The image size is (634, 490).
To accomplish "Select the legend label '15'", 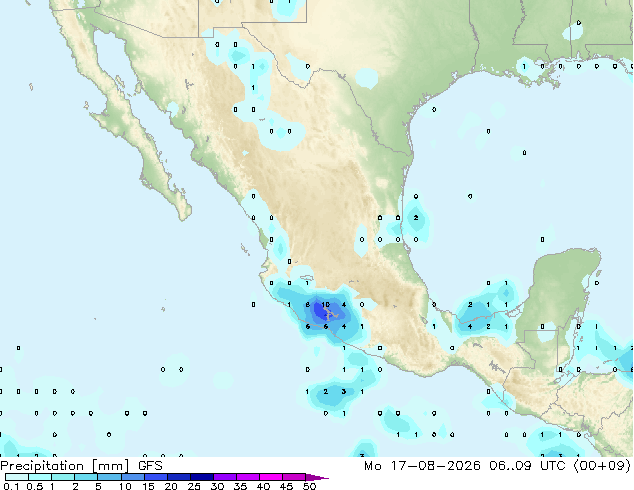I will click(x=148, y=486).
